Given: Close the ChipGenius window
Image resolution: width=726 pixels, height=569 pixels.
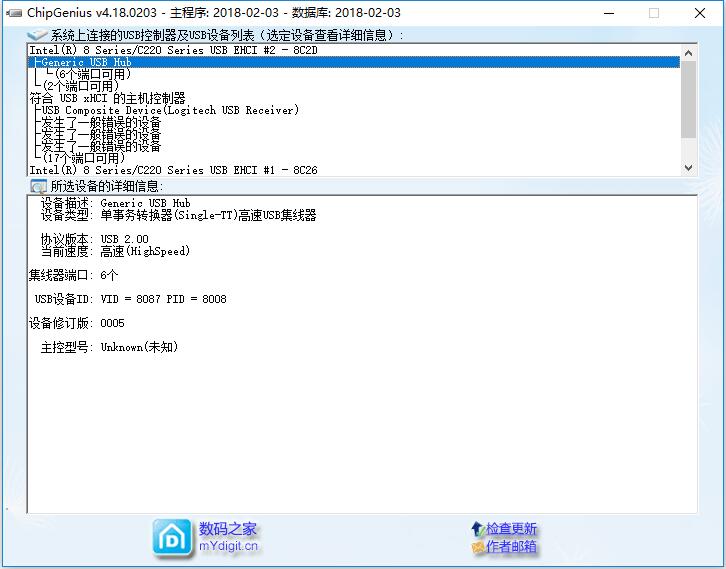Looking at the screenshot, I should (700, 13).
